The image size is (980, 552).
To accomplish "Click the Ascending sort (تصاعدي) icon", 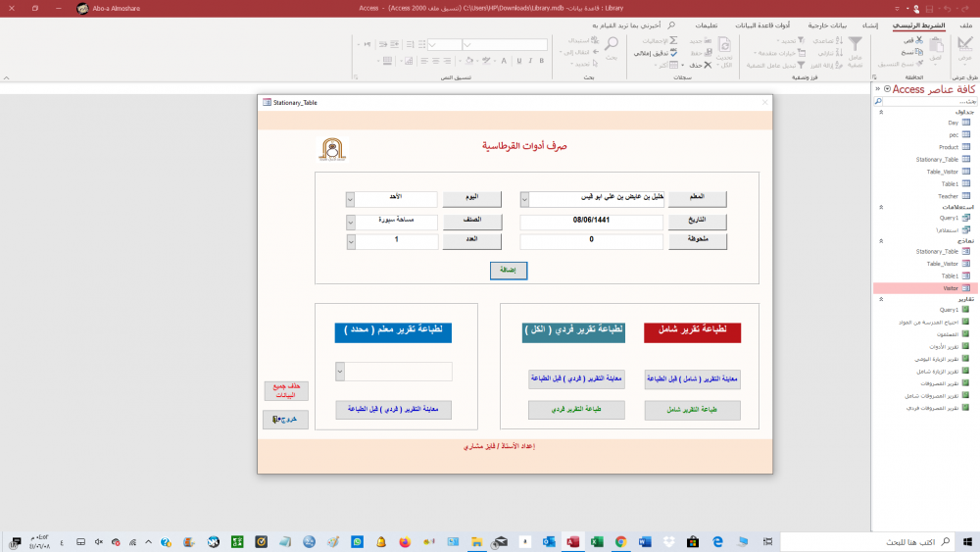I will pos(839,40).
